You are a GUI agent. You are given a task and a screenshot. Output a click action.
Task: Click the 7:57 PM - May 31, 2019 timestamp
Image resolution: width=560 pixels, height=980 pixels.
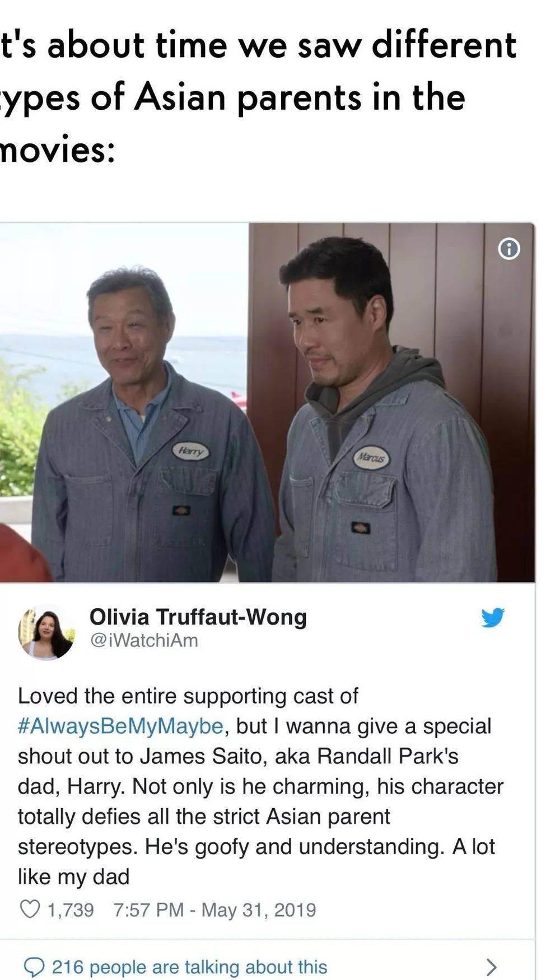click(x=214, y=909)
